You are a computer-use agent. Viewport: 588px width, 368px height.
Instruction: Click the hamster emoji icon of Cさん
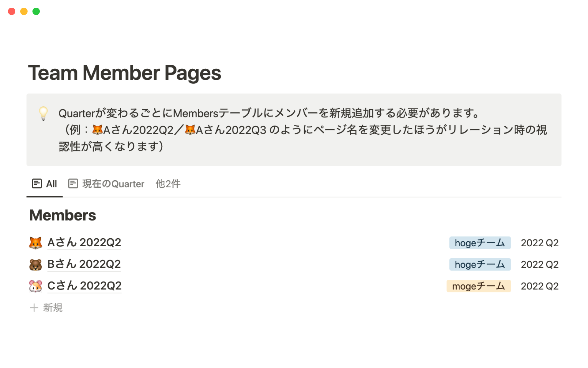(x=36, y=286)
